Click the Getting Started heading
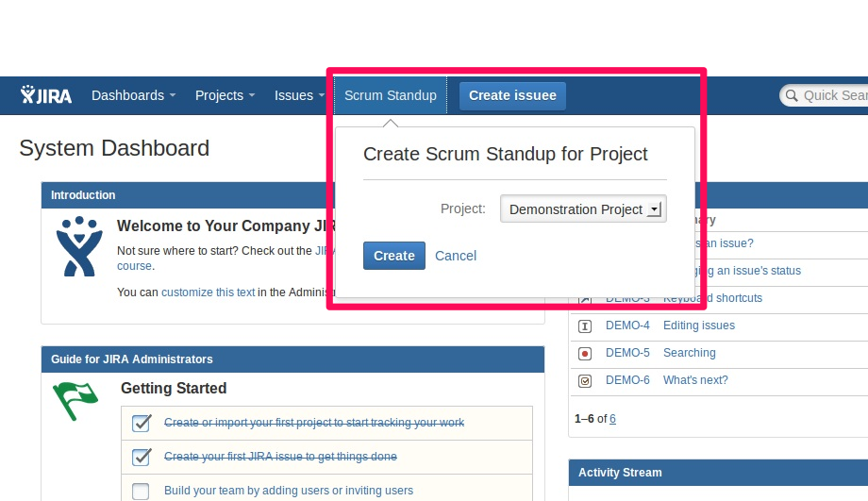 click(x=174, y=388)
